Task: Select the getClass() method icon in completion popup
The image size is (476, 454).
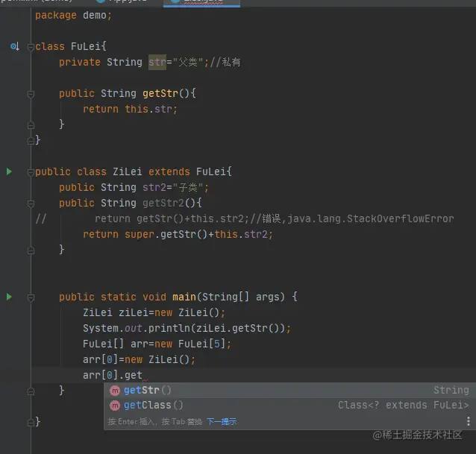Action: tap(115, 406)
